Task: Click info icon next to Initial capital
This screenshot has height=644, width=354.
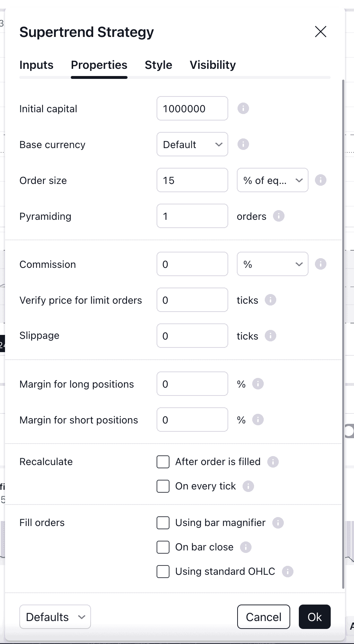Action: [243, 108]
